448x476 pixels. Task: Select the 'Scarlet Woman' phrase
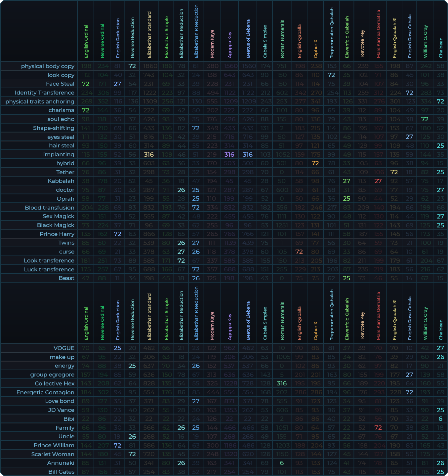tap(53, 454)
